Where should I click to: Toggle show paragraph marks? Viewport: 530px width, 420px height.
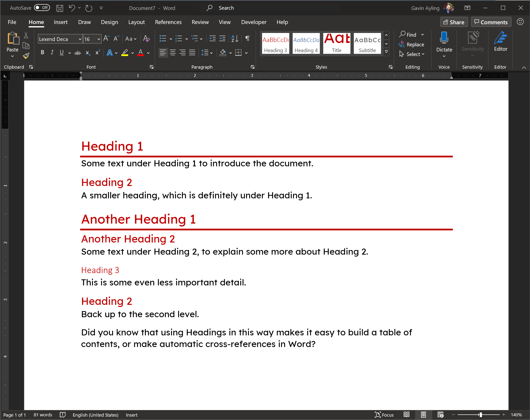coord(248,39)
